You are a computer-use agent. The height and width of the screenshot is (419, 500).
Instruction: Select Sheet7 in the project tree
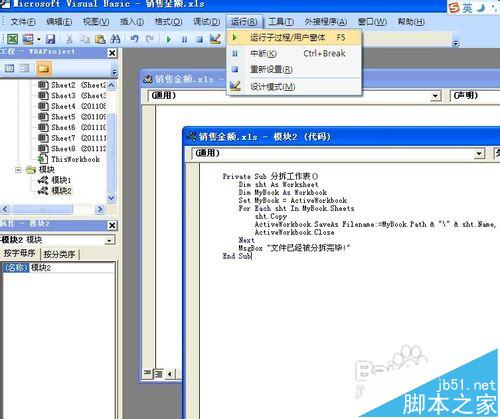pyautogui.click(x=72, y=138)
